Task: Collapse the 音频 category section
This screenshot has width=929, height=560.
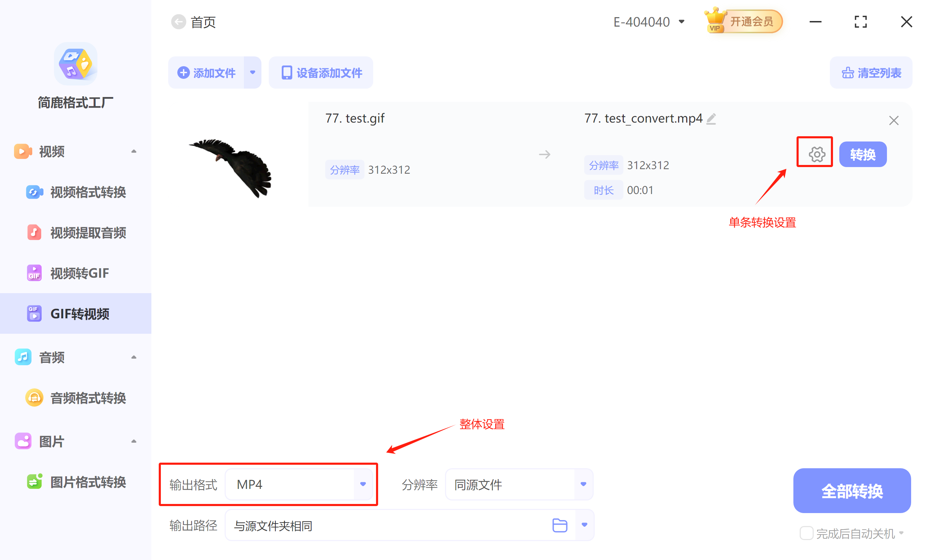Action: point(134,357)
